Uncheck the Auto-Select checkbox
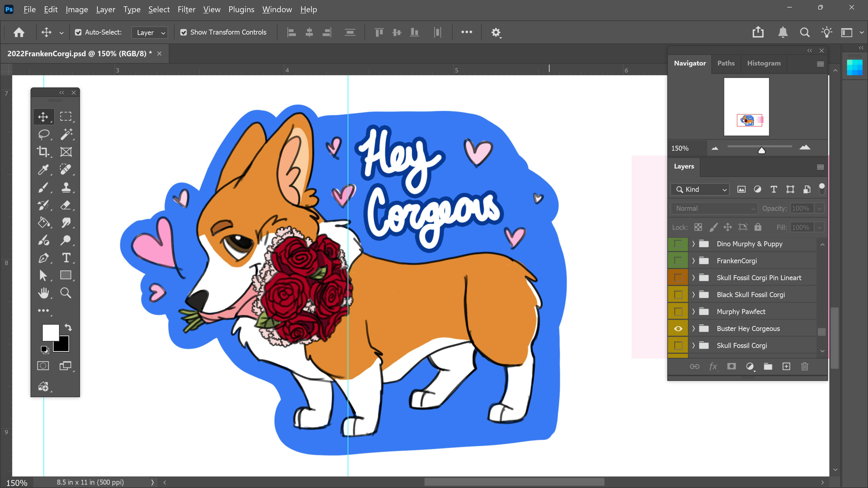Image resolution: width=868 pixels, height=488 pixels. pos(78,32)
